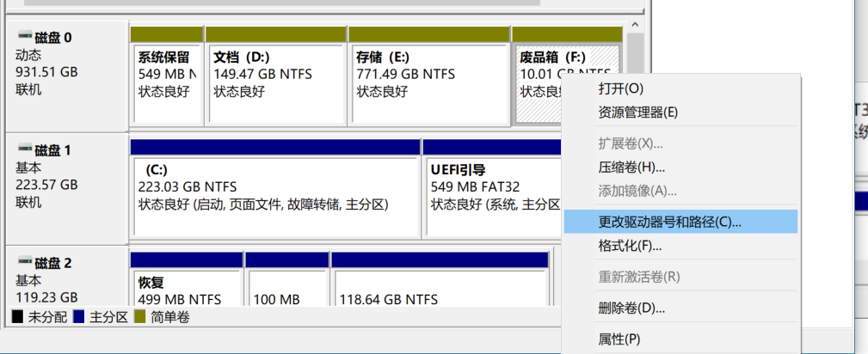This screenshot has width=868, height=354.
Task: Open 资源管理器(E) from the context menu
Action: point(637,112)
